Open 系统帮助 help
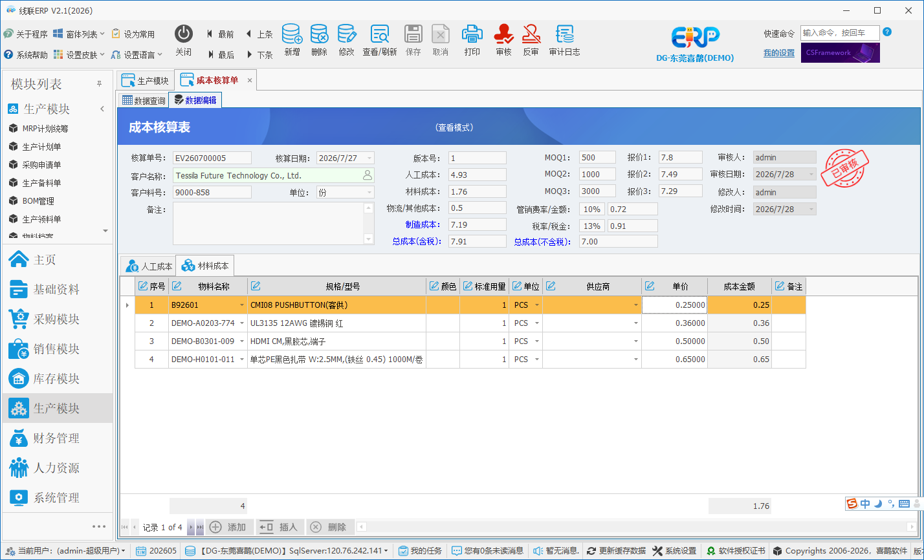 (x=25, y=55)
